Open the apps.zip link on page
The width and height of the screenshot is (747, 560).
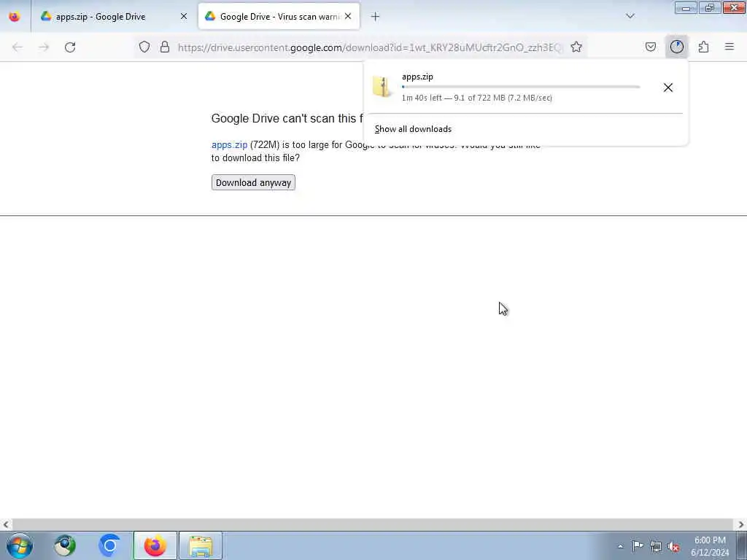[x=229, y=145]
